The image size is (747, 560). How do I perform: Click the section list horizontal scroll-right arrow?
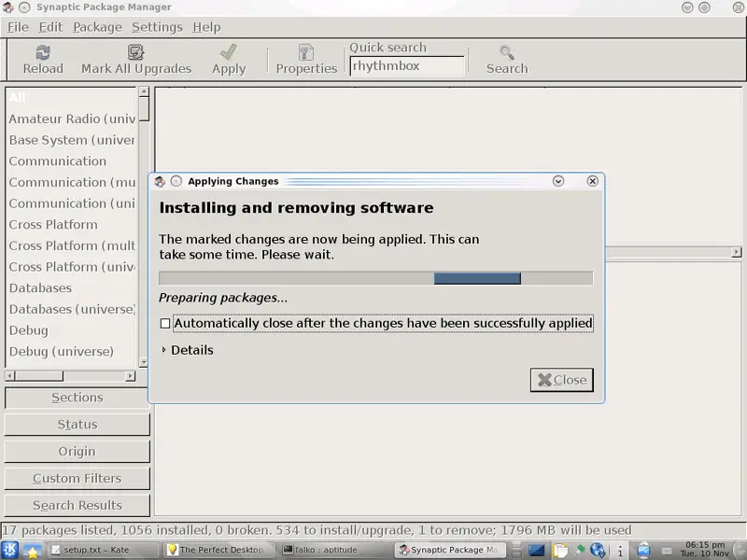[x=130, y=376]
